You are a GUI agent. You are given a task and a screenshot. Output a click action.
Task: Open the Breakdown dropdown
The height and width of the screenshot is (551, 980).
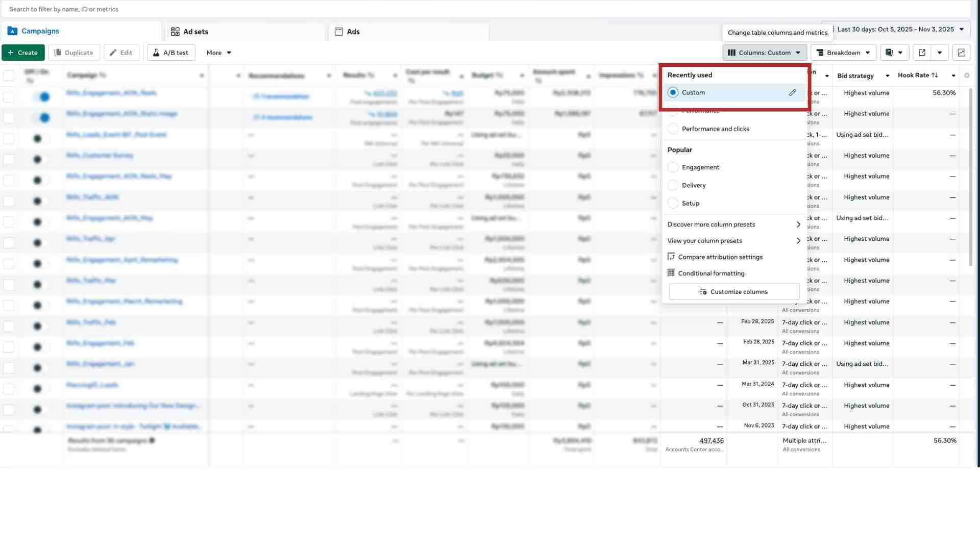(843, 53)
